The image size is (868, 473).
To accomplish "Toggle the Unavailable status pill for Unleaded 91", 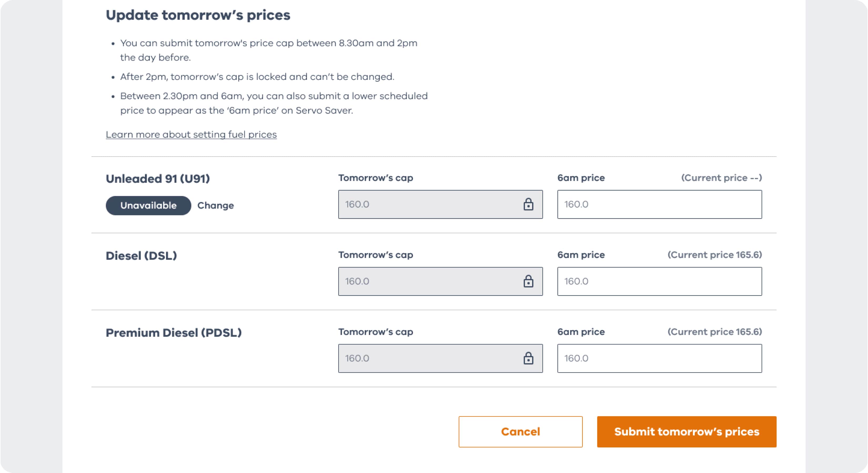I will click(x=148, y=205).
